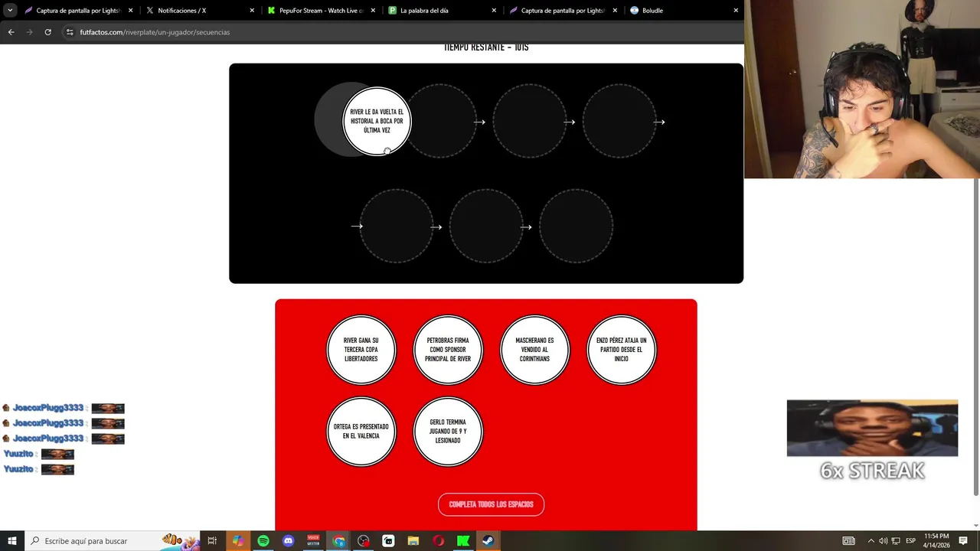Click the first JoacoxPlugg3333 chat message

64,408
